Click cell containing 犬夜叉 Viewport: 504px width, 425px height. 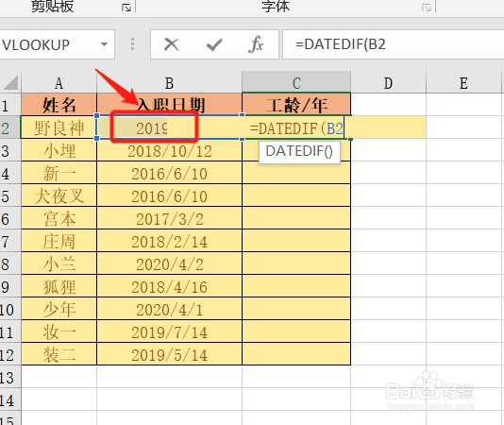59,195
